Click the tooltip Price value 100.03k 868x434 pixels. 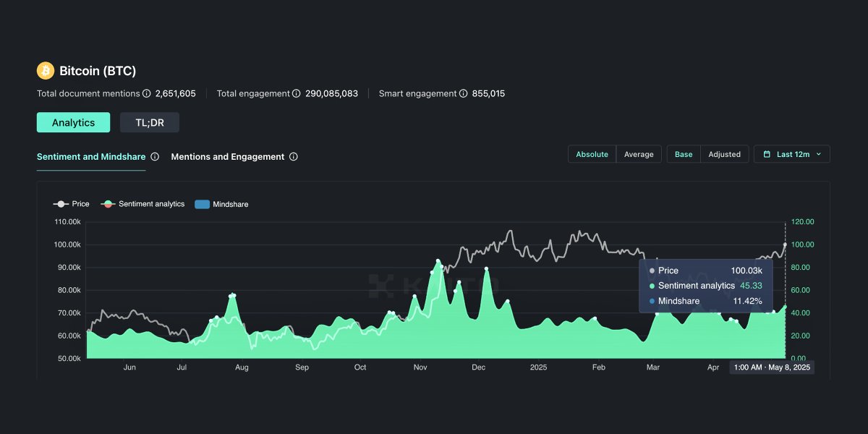[746, 271]
